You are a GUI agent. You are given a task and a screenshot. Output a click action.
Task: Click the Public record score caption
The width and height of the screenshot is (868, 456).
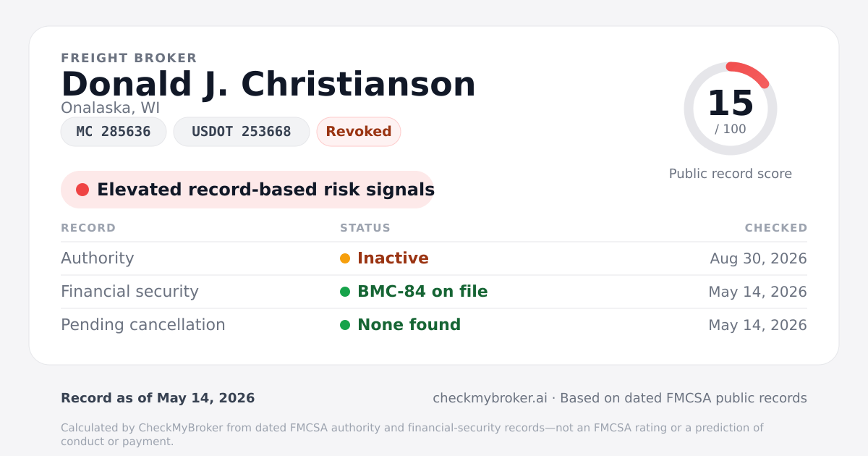coord(731,174)
